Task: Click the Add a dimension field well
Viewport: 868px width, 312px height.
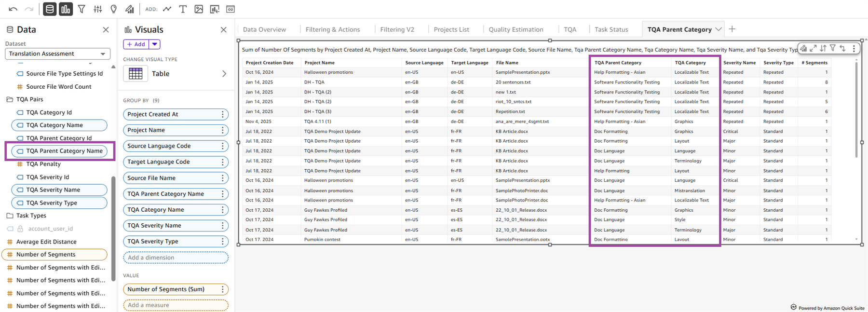Action: [x=176, y=258]
